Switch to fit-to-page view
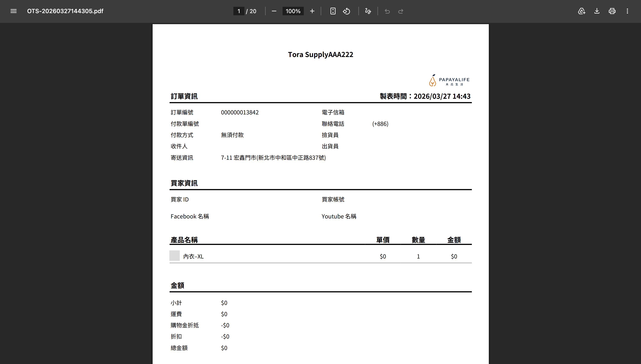Image resolution: width=641 pixels, height=364 pixels. [x=333, y=11]
